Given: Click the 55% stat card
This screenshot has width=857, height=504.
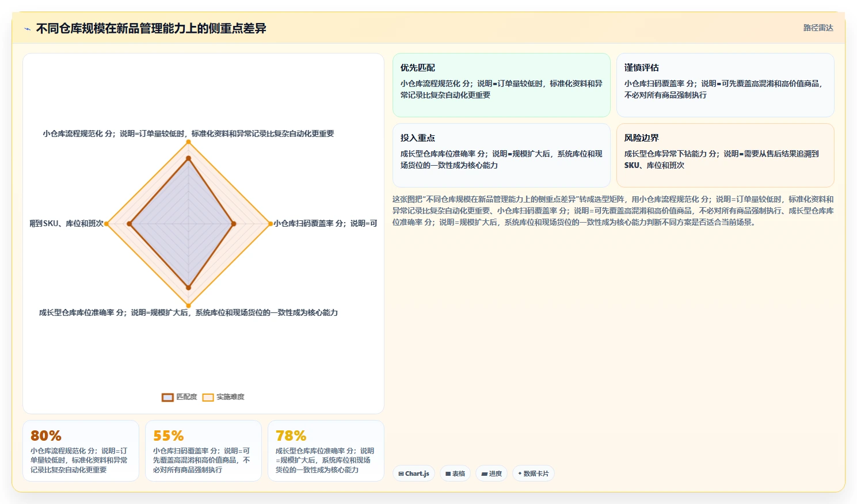Looking at the screenshot, I should (x=203, y=450).
